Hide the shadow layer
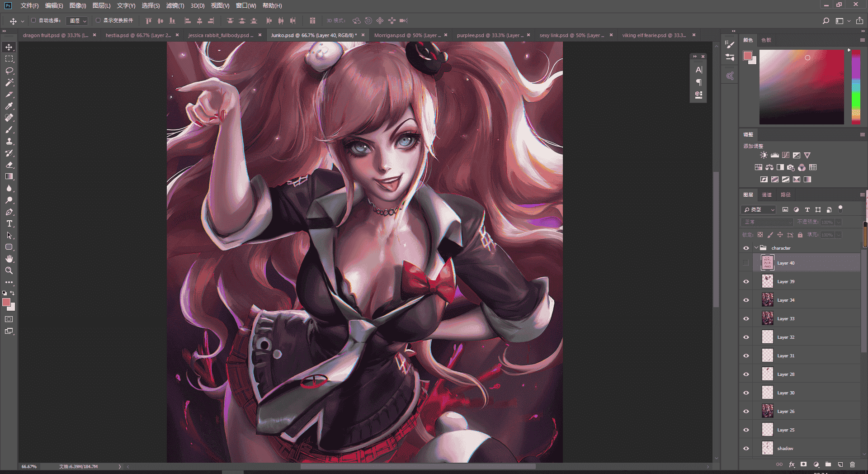 coord(746,448)
